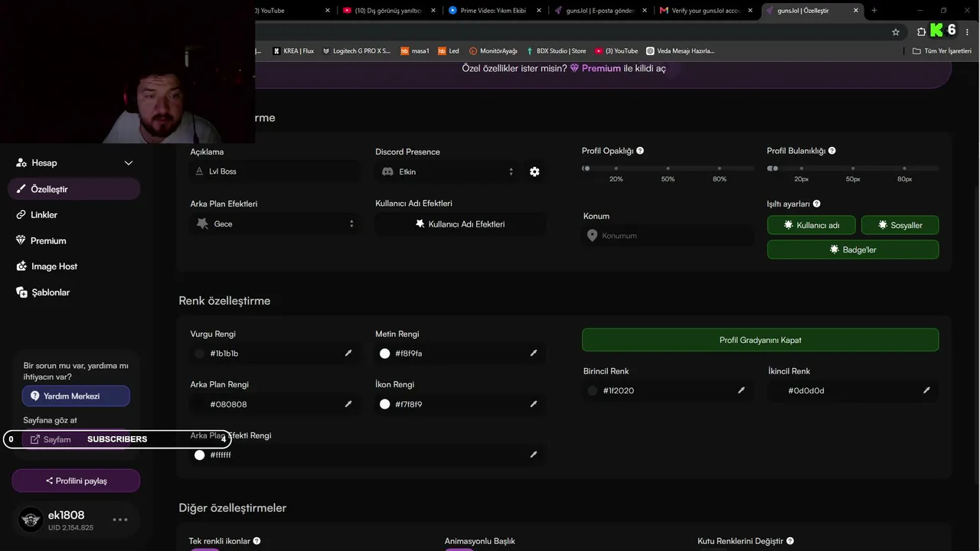The image size is (980, 551).
Task: Click the help icon beside Tek renkli ikonlar
Action: (x=256, y=541)
